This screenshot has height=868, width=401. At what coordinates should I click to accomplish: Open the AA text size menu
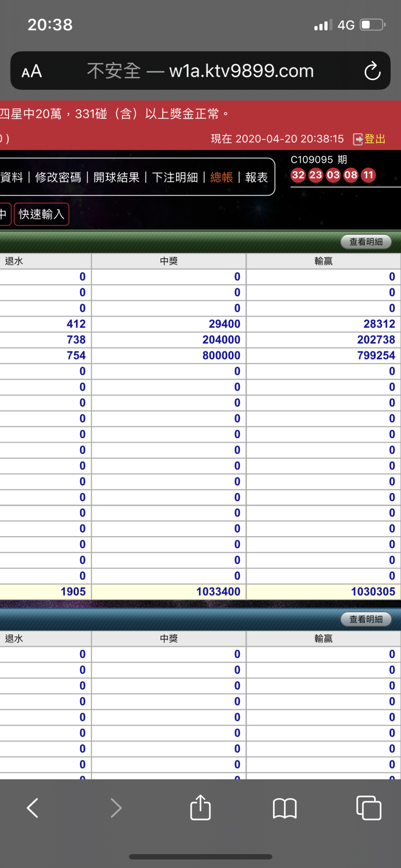32,71
